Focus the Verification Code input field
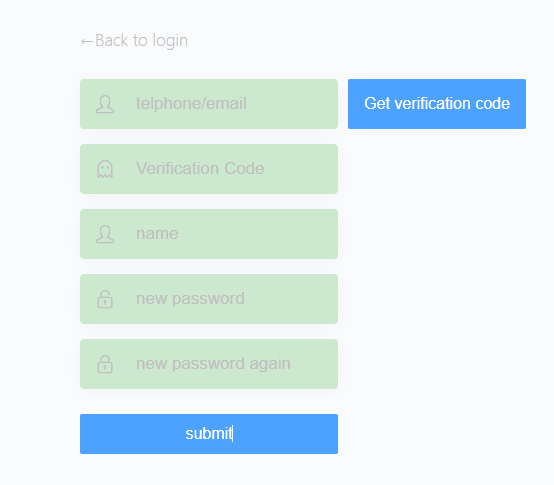The height and width of the screenshot is (485, 554). pos(209,169)
